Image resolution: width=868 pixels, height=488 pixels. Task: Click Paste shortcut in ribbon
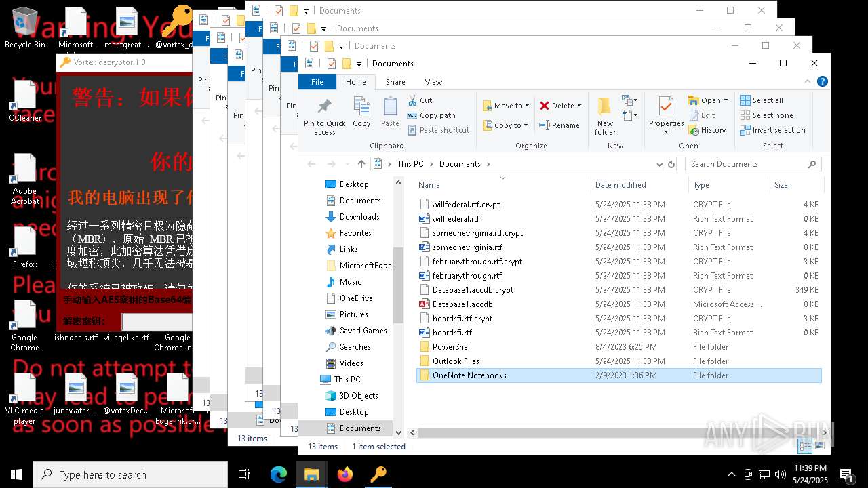pos(438,130)
